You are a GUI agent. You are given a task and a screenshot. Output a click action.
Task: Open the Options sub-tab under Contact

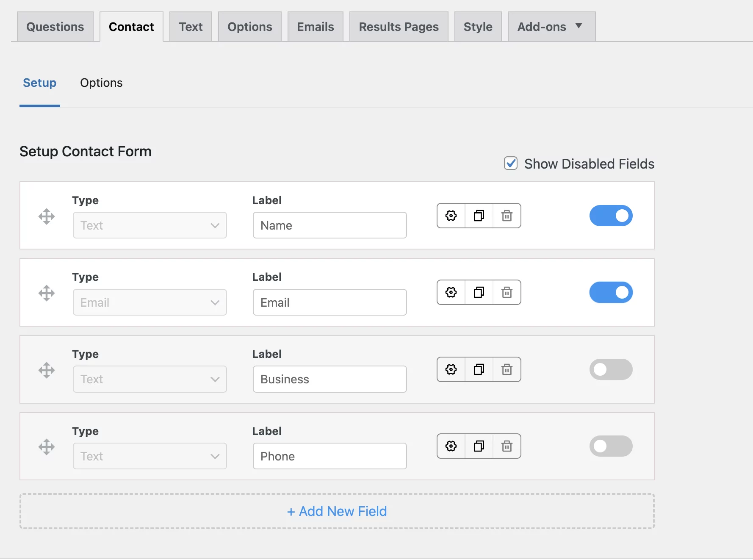point(101,83)
